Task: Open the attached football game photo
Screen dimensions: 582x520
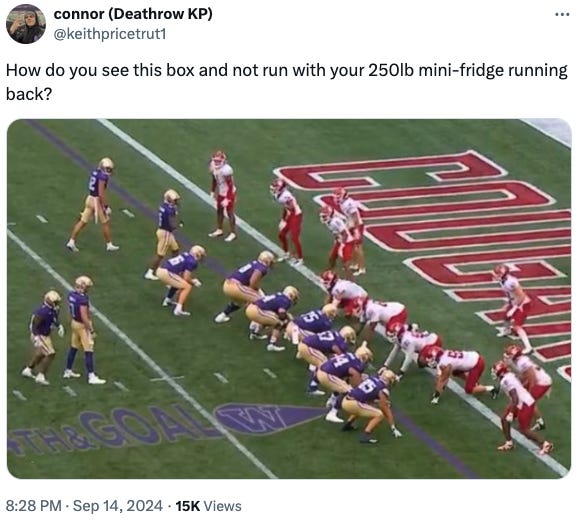Action: (289, 298)
